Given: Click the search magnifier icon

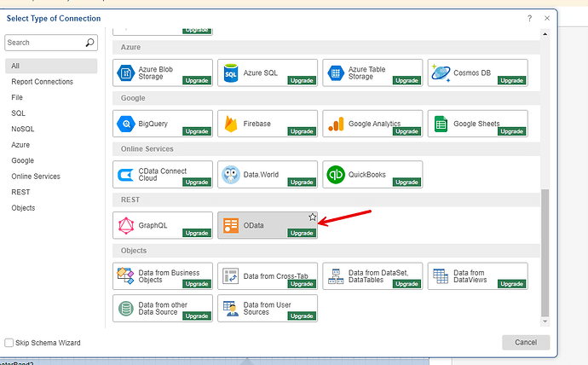Looking at the screenshot, I should (x=89, y=43).
